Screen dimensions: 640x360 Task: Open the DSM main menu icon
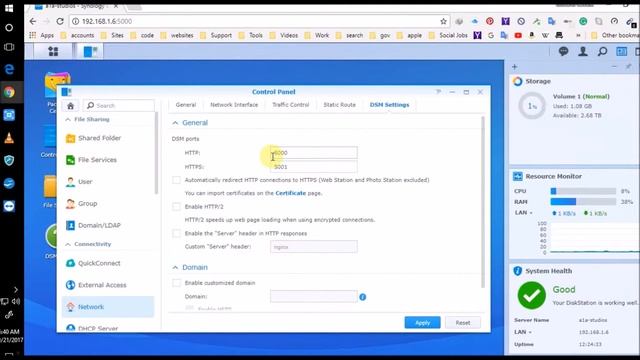click(53, 51)
